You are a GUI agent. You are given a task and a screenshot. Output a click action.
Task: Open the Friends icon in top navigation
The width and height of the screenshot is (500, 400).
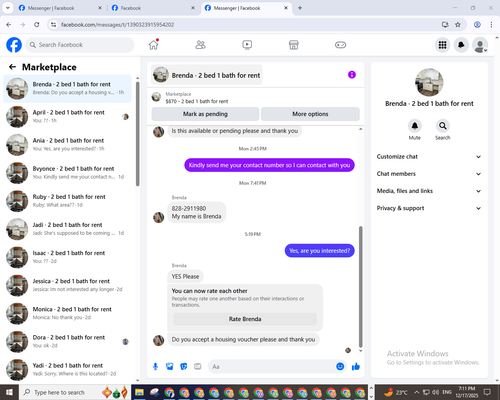[x=200, y=45]
